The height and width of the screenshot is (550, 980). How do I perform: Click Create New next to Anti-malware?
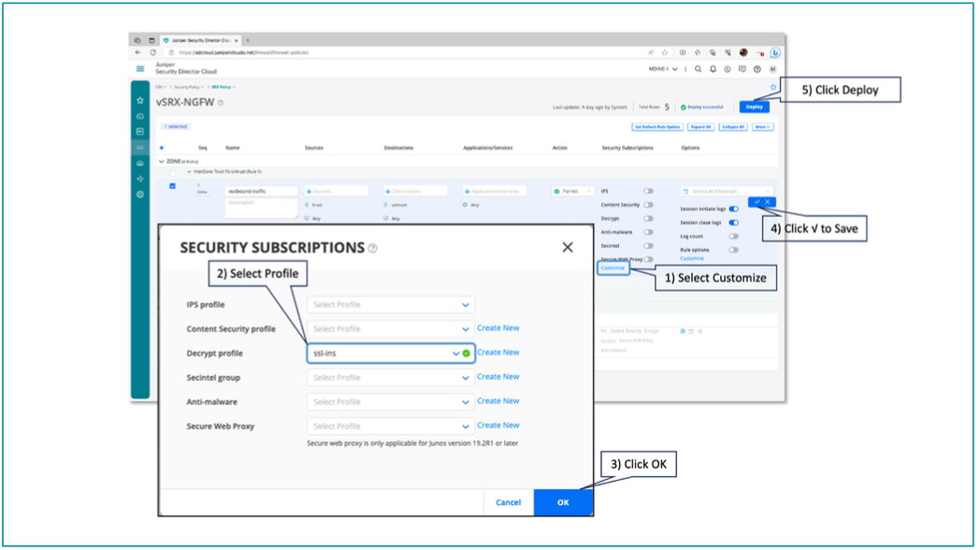tap(497, 401)
